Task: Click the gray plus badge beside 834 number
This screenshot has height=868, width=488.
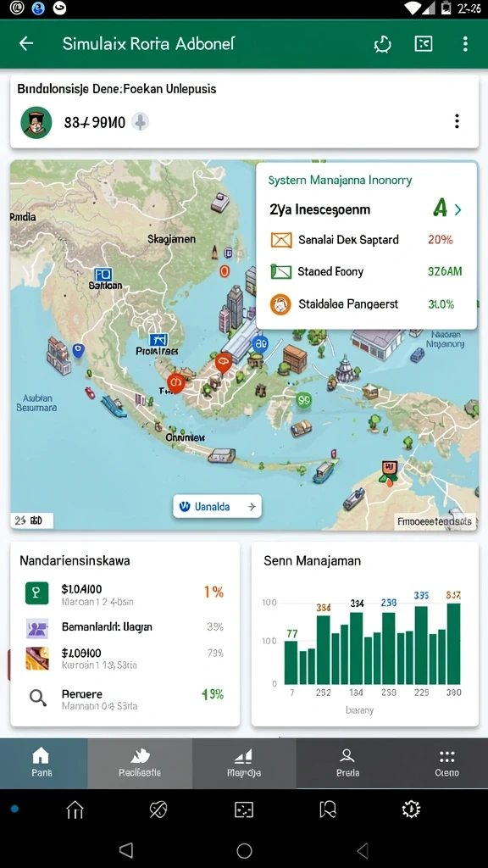Action: pos(141,121)
